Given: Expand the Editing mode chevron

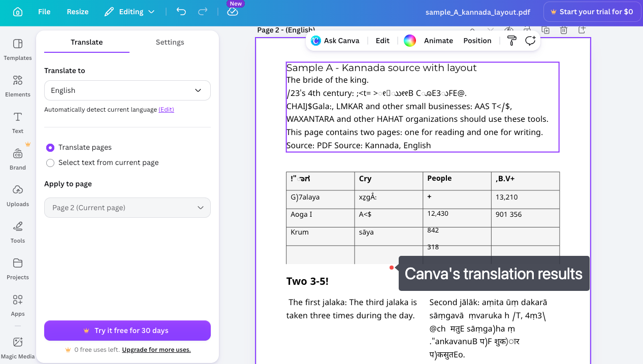Looking at the screenshot, I should tap(152, 12).
